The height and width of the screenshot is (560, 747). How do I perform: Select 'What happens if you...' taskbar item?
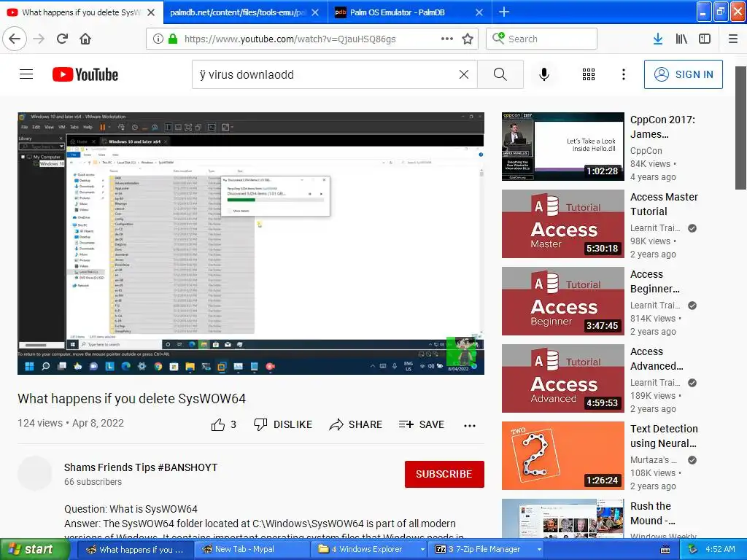point(134,549)
